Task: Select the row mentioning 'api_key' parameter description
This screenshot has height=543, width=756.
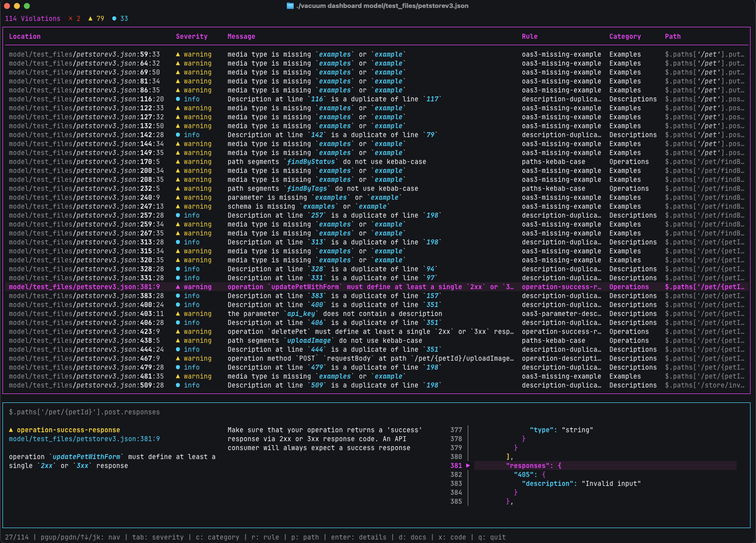Action: [x=377, y=314]
